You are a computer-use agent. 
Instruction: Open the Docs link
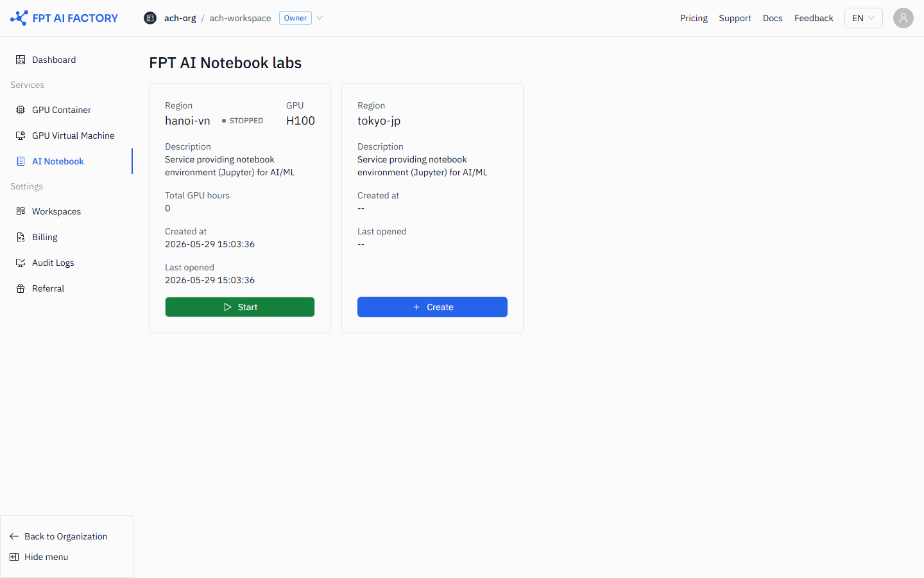click(773, 18)
